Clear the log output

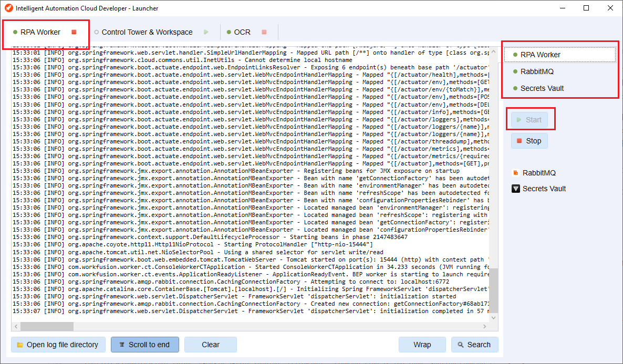click(x=211, y=345)
